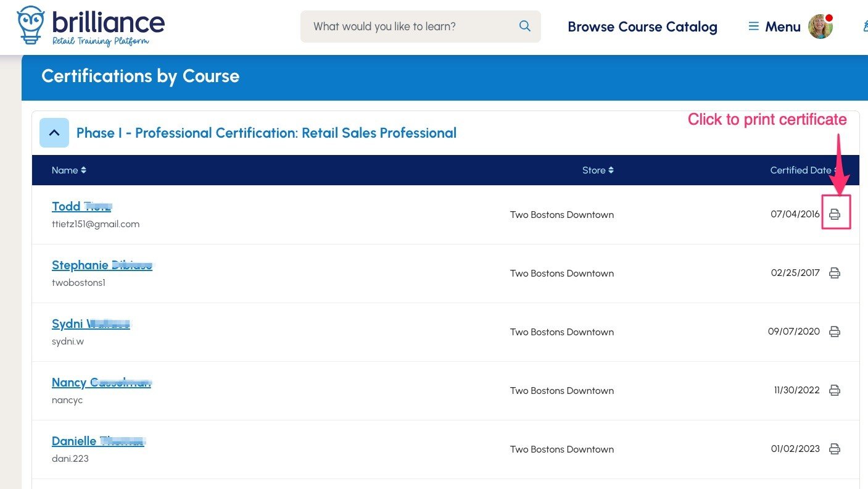Collapse the Phase I certification section

[54, 133]
